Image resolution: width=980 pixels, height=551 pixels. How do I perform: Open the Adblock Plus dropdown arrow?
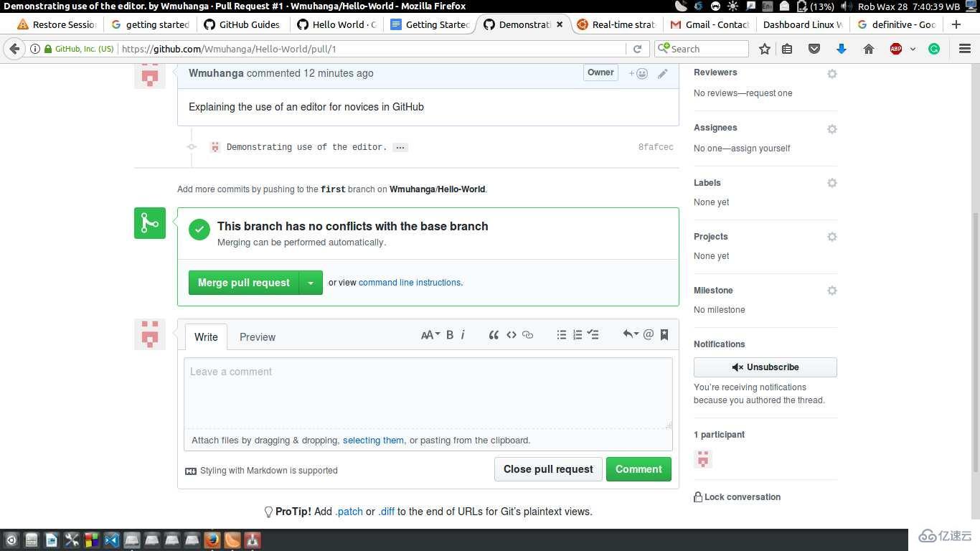pyautogui.click(x=913, y=49)
